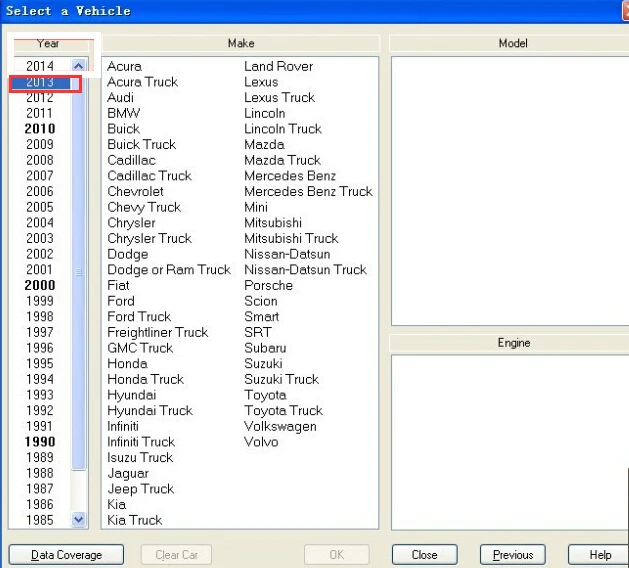Select Cadillac make
The width and height of the screenshot is (629, 568).
[x=131, y=160]
